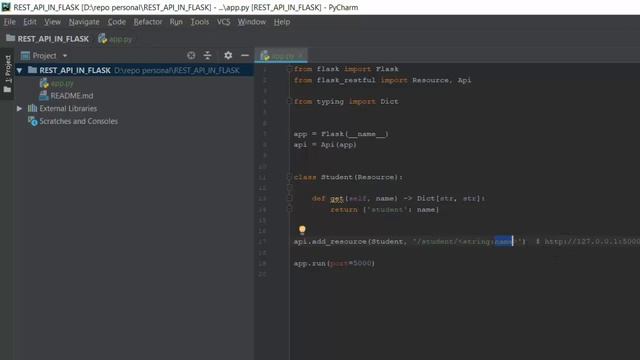Image resolution: width=640 pixels, height=360 pixels.
Task: Click the External Libraries icon
Action: pos(32,109)
